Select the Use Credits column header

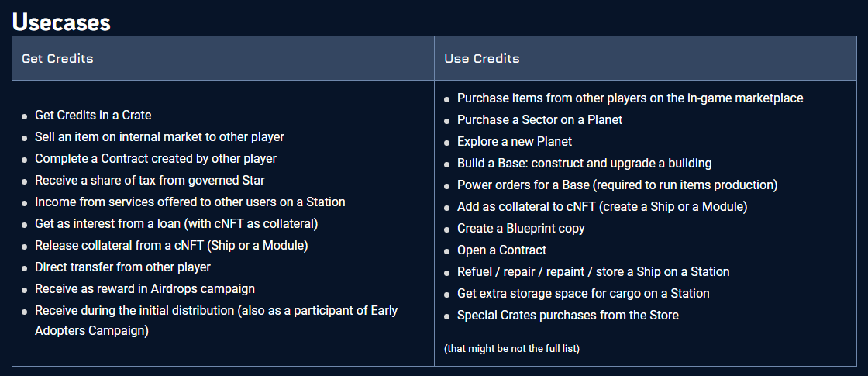pos(645,58)
